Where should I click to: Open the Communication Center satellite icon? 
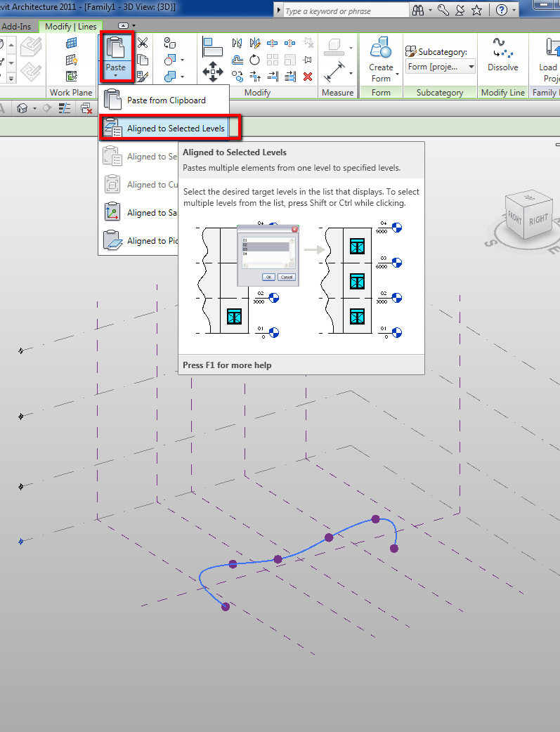(x=460, y=11)
